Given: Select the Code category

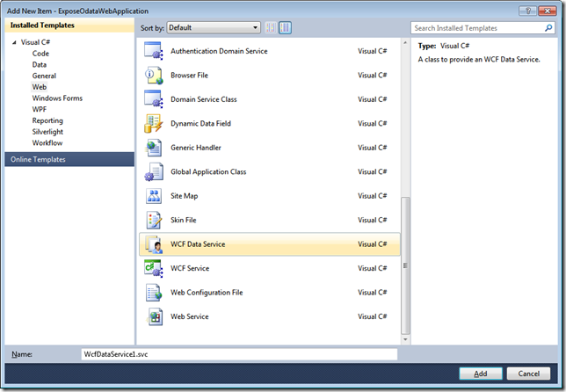Looking at the screenshot, I should click(x=40, y=54).
